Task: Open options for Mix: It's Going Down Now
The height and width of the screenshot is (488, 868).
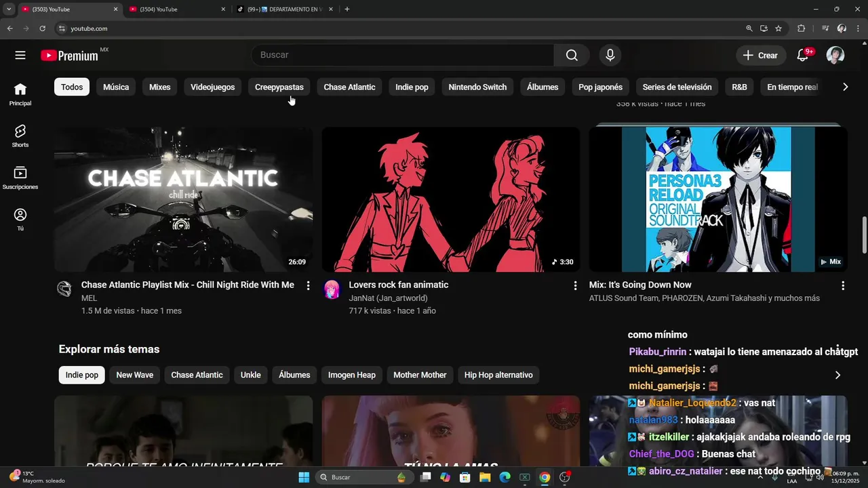Action: 843,286
